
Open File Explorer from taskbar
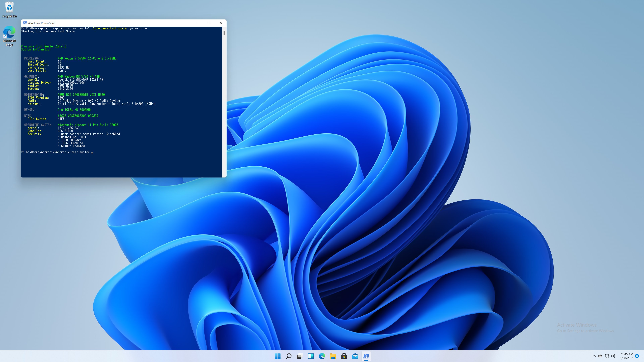tap(333, 356)
